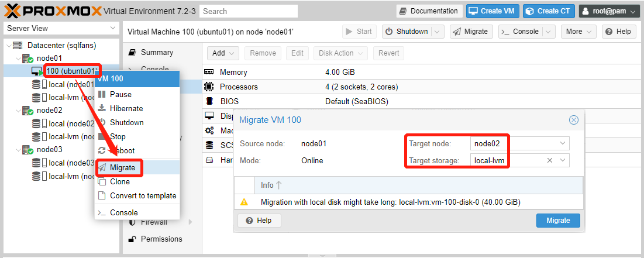Open the Add hardware dropdown
Image resolution: width=644 pixels, height=258 pixels.
point(223,53)
